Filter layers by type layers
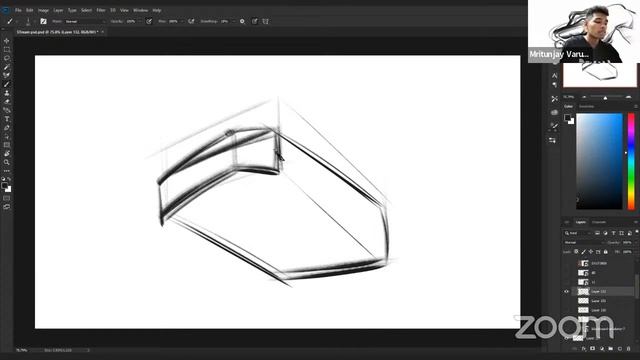This screenshot has width=640, height=360. pos(613,233)
